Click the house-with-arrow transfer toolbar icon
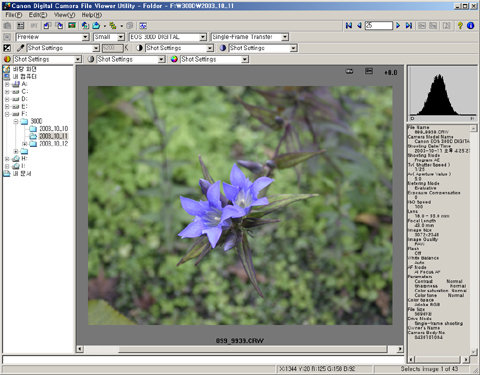The image size is (480, 375). click(x=85, y=26)
